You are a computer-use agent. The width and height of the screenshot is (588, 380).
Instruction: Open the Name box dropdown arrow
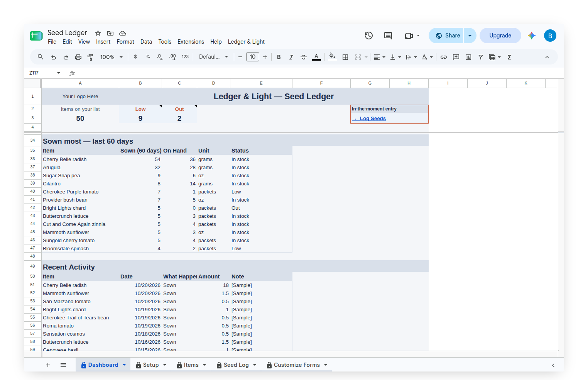click(59, 73)
